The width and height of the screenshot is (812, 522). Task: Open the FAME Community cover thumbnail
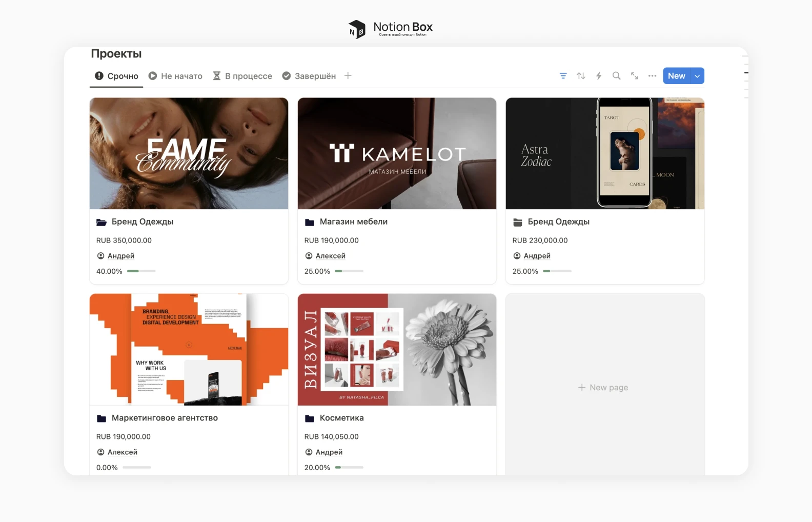[x=189, y=153]
